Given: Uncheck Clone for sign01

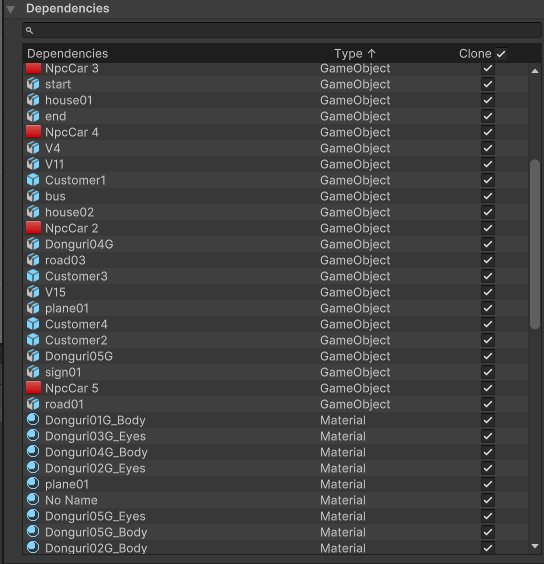Looking at the screenshot, I should pos(488,372).
